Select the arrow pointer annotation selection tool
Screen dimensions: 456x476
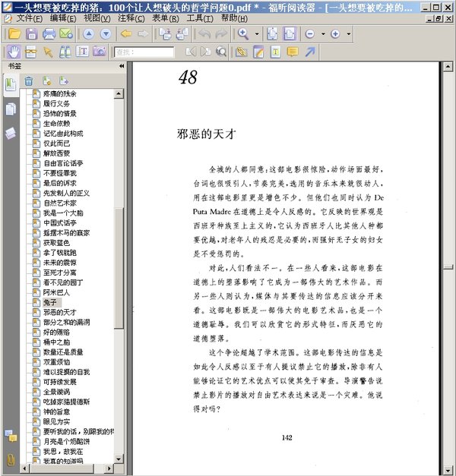(x=48, y=52)
